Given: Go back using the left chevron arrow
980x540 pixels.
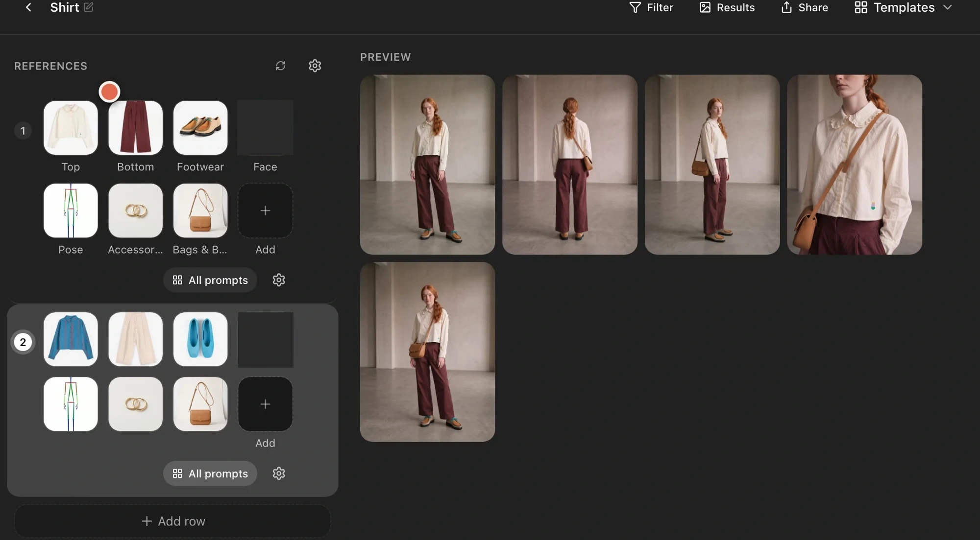Looking at the screenshot, I should (28, 7).
